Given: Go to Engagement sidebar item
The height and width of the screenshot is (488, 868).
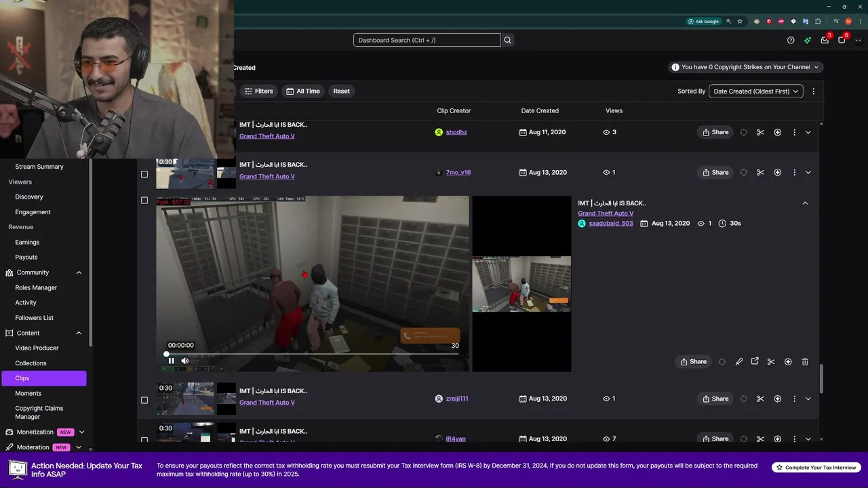Looking at the screenshot, I should coord(33,212).
